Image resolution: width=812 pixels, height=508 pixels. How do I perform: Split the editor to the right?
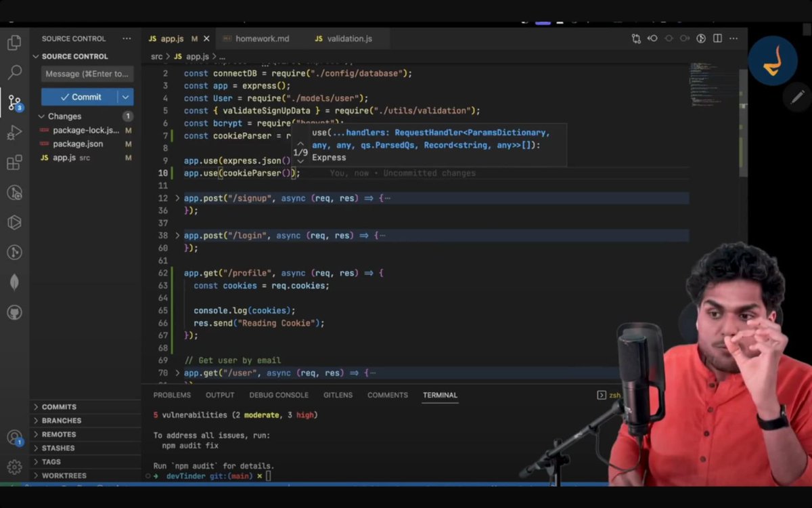point(717,39)
